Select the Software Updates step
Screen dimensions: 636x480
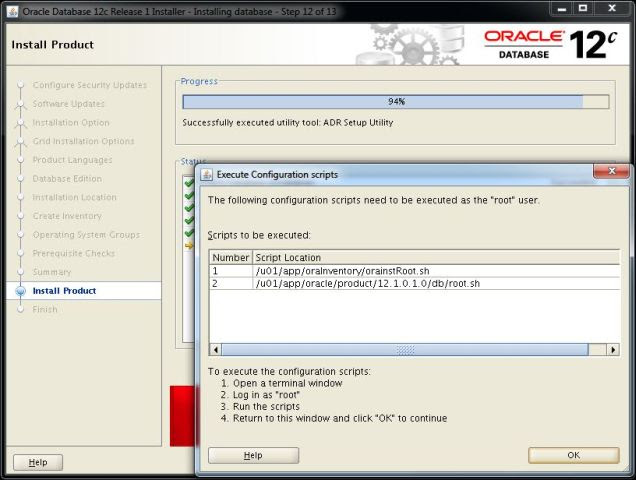pyautogui.click(x=69, y=104)
